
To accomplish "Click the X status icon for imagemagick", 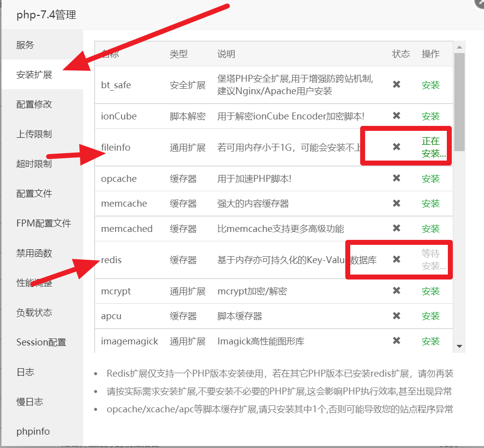I will pyautogui.click(x=396, y=341).
